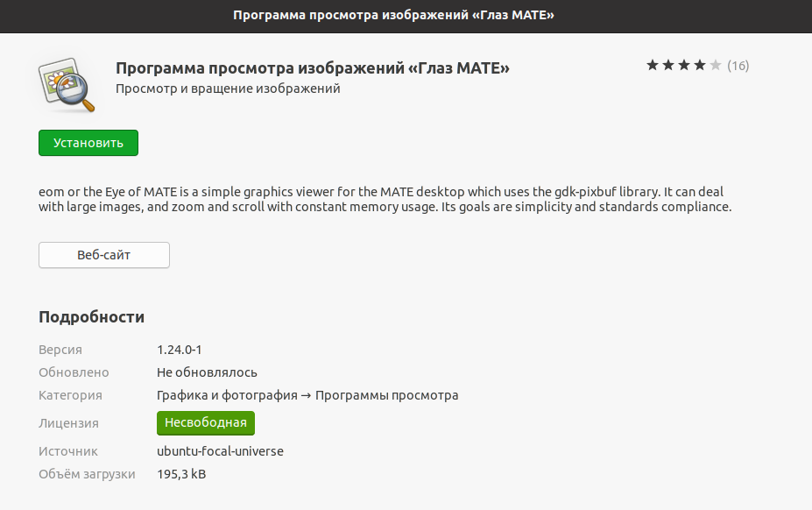Image resolution: width=812 pixels, height=510 pixels.
Task: Click the third rating star
Action: 684,65
